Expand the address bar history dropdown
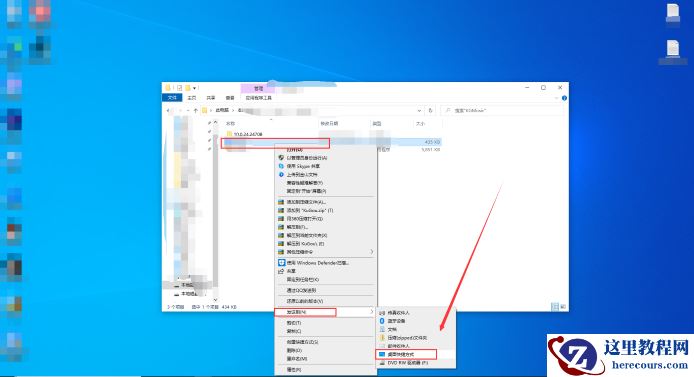This screenshot has width=694, height=377. [419, 110]
